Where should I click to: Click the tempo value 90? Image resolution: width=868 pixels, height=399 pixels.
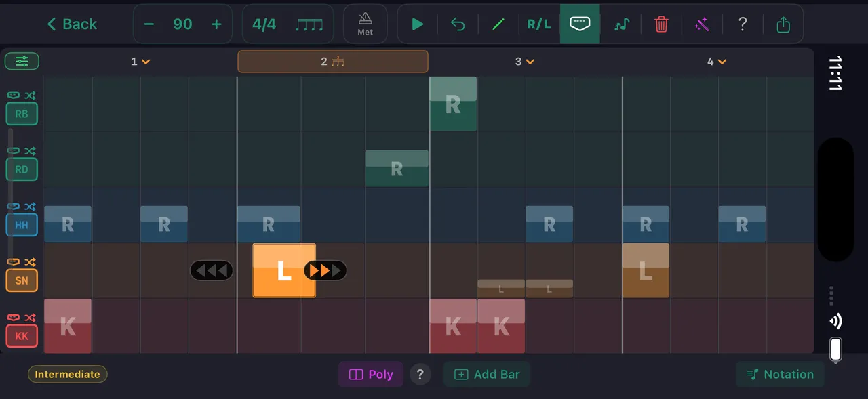click(x=182, y=24)
